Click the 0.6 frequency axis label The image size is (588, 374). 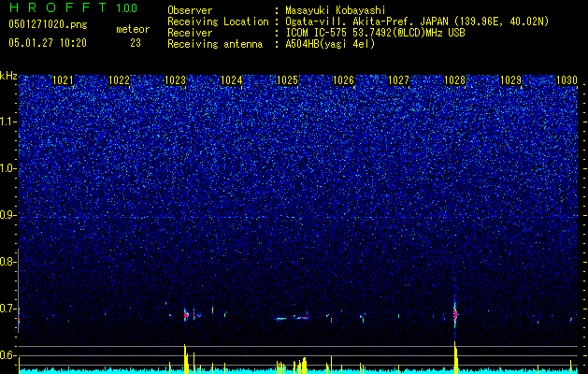(8, 355)
